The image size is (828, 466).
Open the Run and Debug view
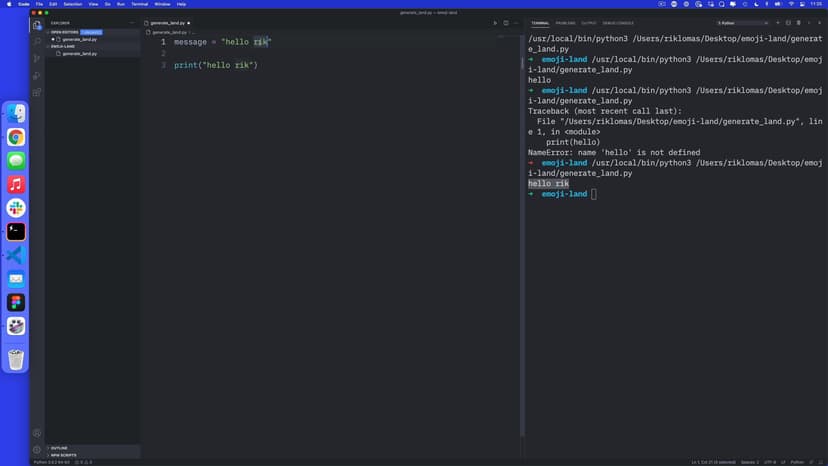click(x=37, y=75)
